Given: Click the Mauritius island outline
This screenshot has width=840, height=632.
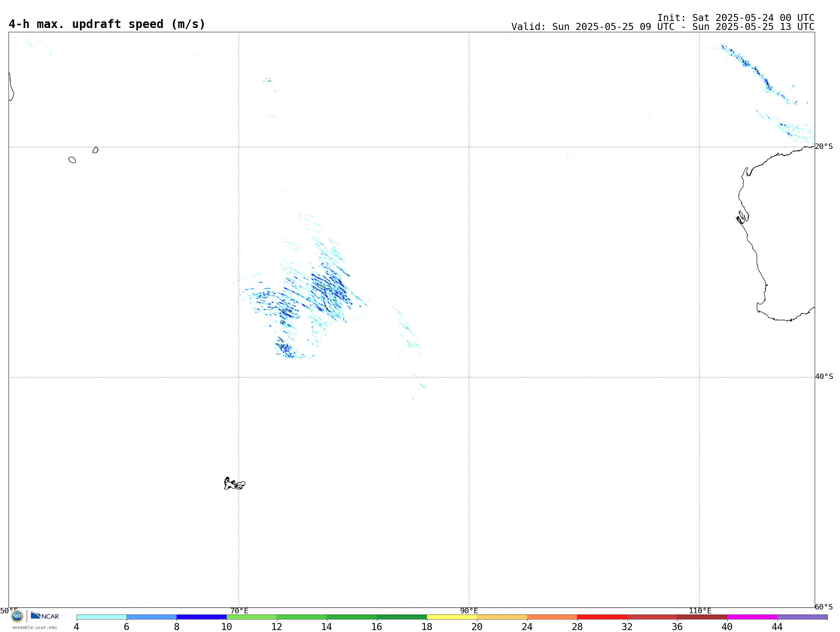Looking at the screenshot, I should [95, 150].
